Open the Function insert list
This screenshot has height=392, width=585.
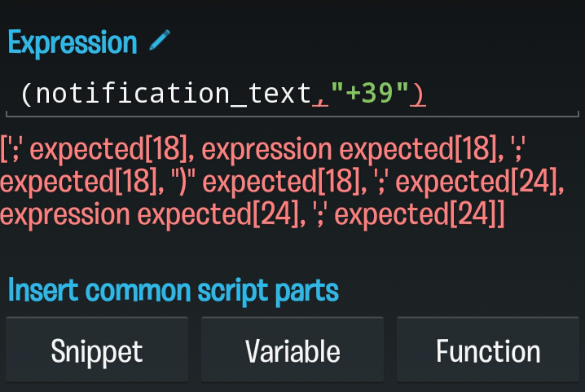pos(488,350)
